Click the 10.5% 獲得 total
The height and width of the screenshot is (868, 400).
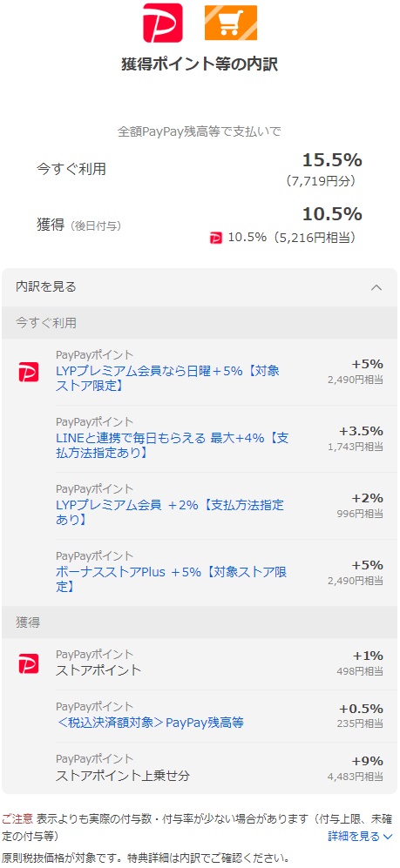pos(332,214)
